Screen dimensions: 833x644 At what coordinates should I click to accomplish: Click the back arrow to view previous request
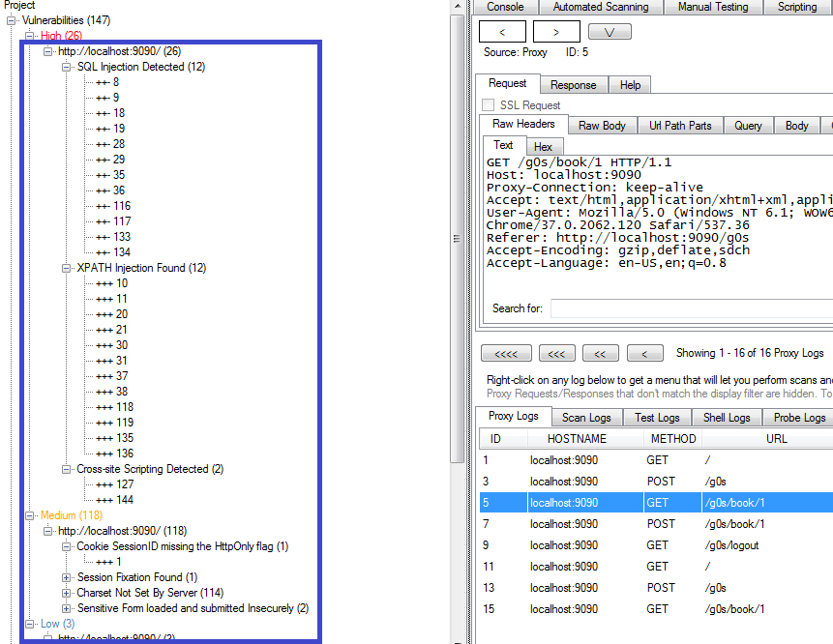tap(501, 30)
